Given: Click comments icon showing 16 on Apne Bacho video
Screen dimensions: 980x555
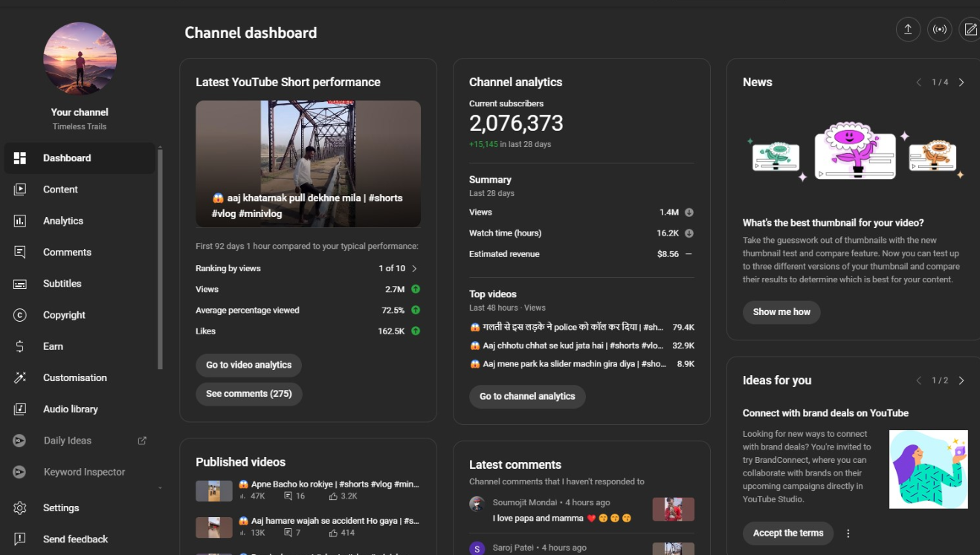Looking at the screenshot, I should coord(288,496).
